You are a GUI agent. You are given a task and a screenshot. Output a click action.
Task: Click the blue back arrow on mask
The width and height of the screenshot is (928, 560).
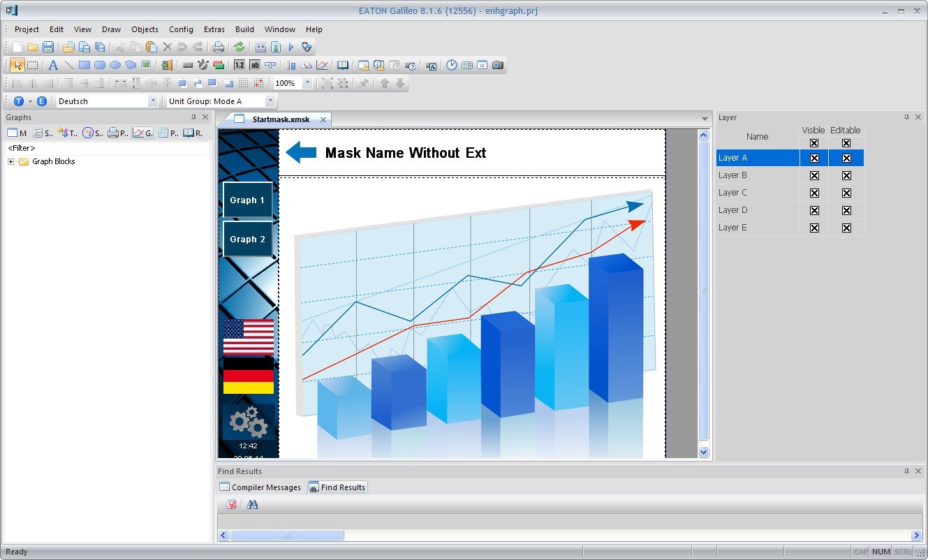click(x=301, y=152)
